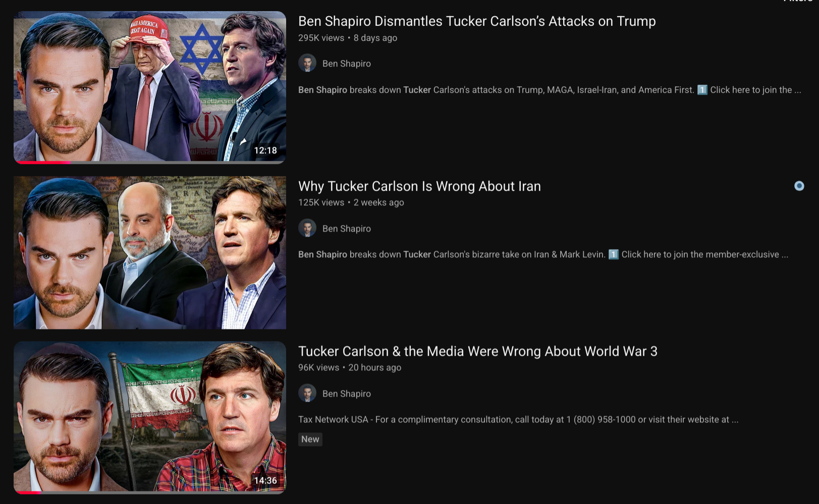
Task: Click the red watch progress bar on the 14:36 video
Action: (x=28, y=492)
